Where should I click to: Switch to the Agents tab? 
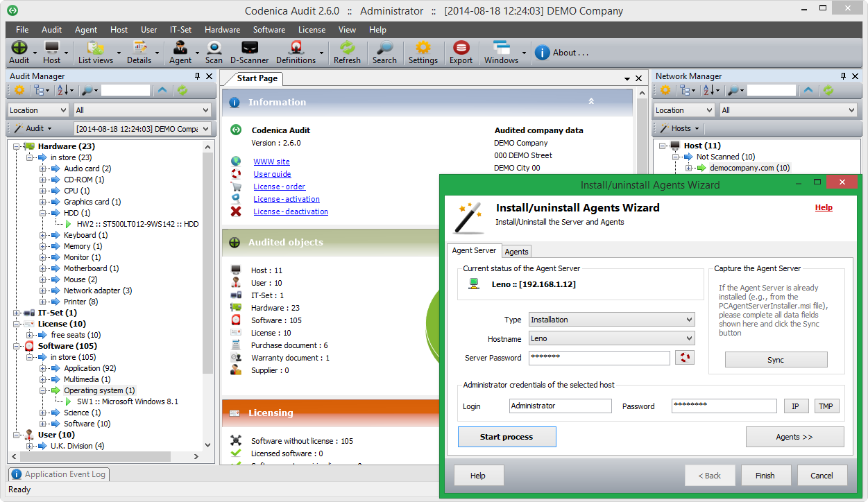516,251
